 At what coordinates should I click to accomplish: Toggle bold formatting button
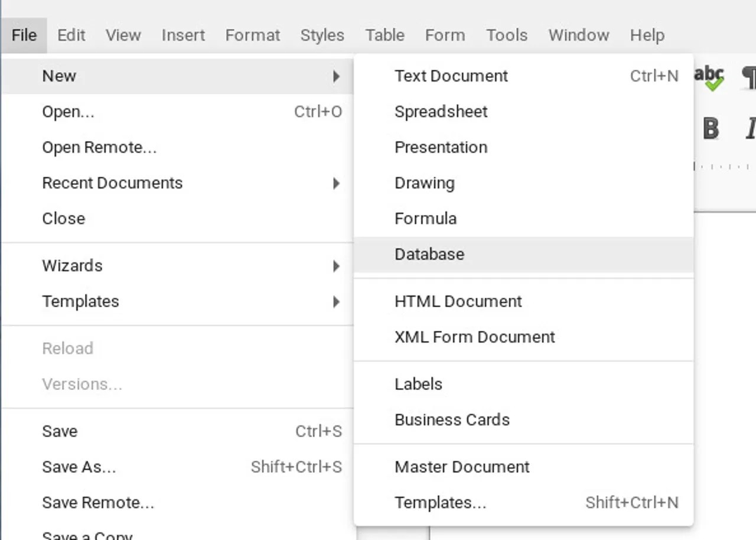pos(711,128)
